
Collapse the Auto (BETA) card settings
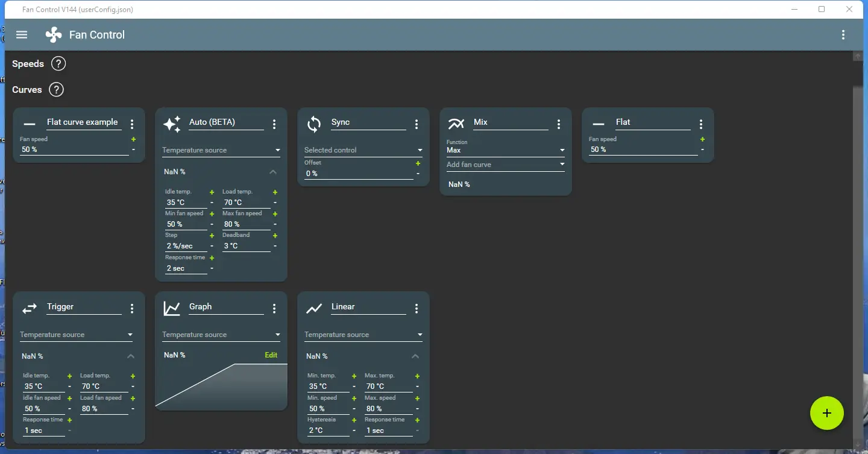tap(273, 172)
